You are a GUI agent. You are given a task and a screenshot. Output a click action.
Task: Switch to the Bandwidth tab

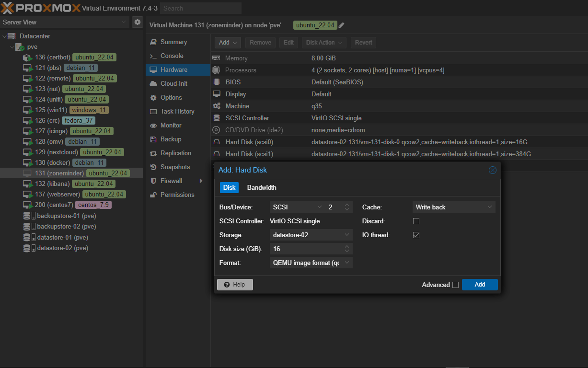tap(262, 188)
